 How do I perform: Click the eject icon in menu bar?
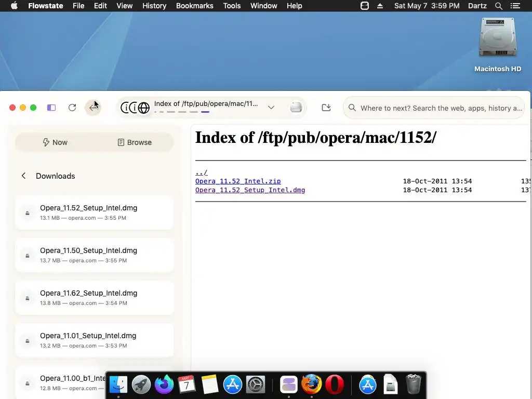[x=380, y=6]
